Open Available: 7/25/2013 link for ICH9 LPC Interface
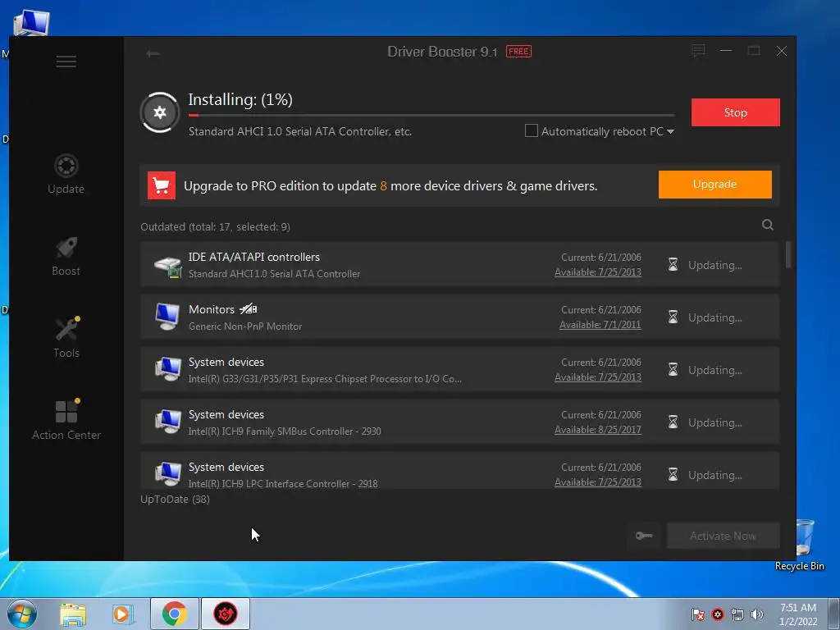 (x=598, y=482)
